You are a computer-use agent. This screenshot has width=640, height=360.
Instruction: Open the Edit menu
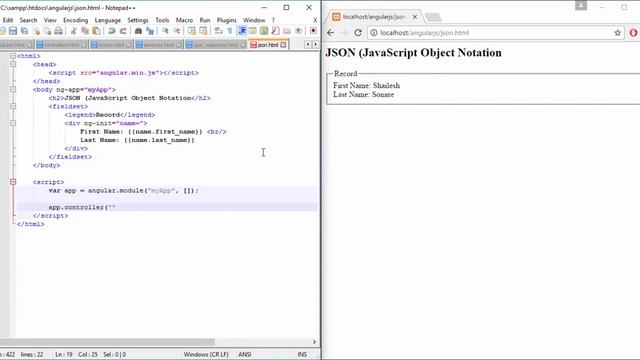[8, 20]
